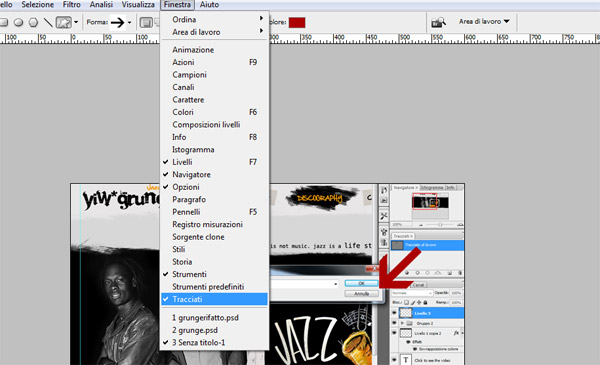
Task: Select the Polygon shape tool icon
Action: click(x=34, y=23)
